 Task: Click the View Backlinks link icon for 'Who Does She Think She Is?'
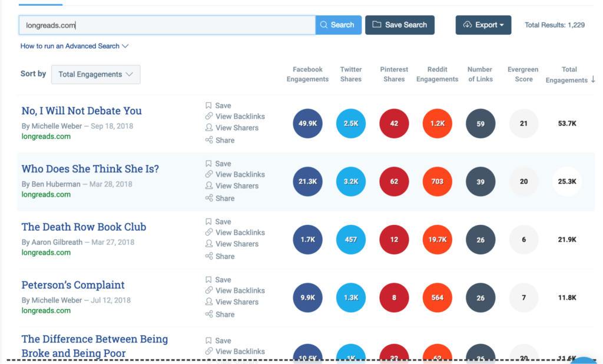point(208,174)
